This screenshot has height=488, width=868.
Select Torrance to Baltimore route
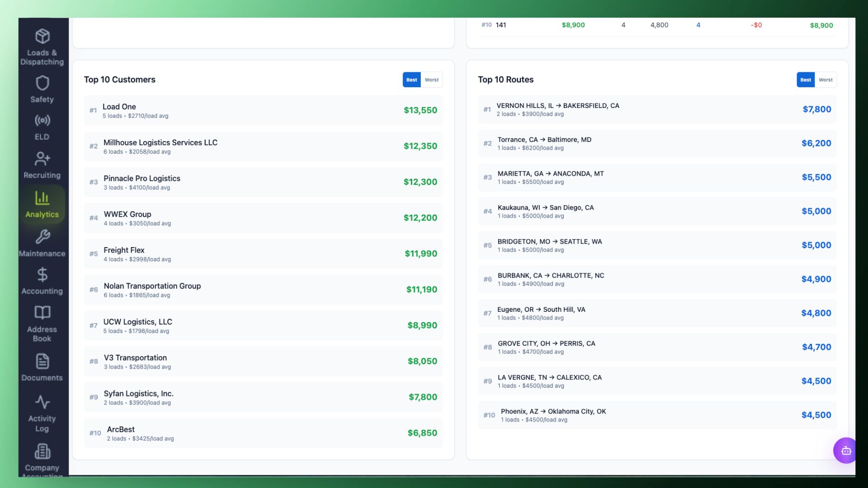(657, 143)
